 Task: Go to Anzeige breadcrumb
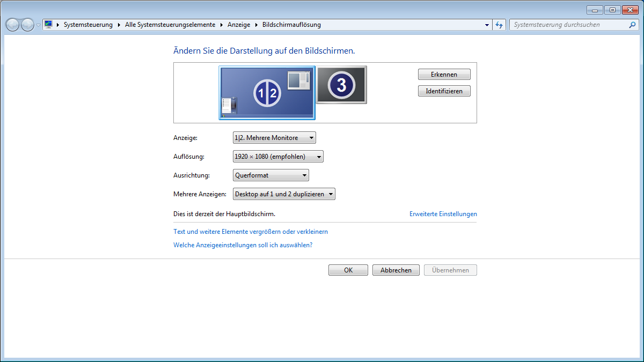pyautogui.click(x=239, y=25)
